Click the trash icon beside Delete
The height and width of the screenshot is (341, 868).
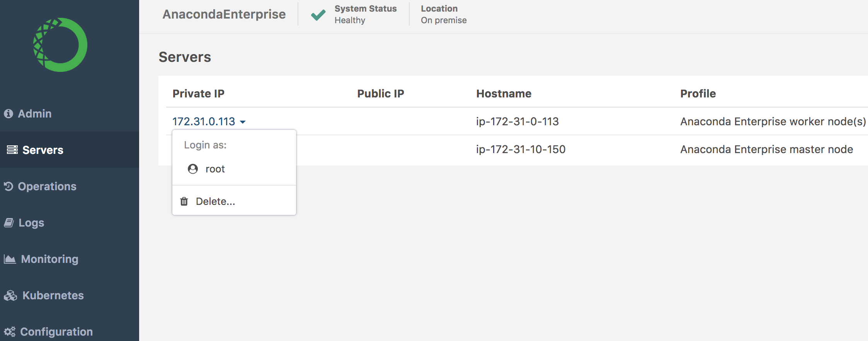[184, 201]
